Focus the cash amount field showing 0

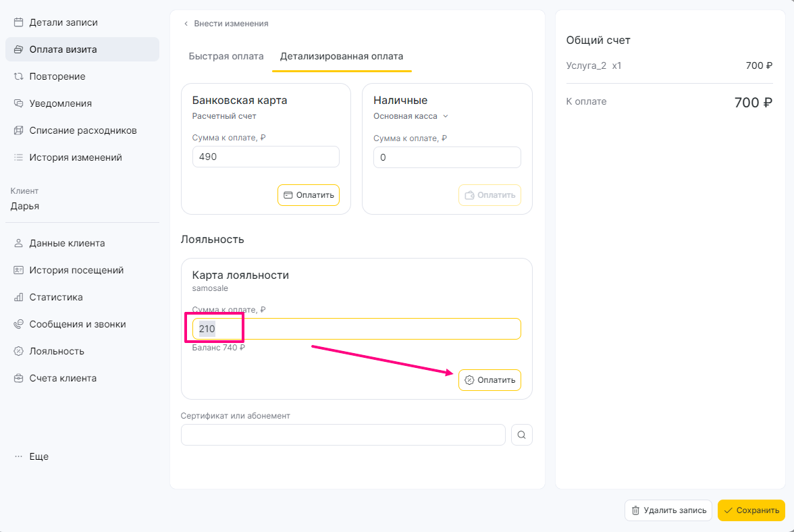tap(447, 157)
